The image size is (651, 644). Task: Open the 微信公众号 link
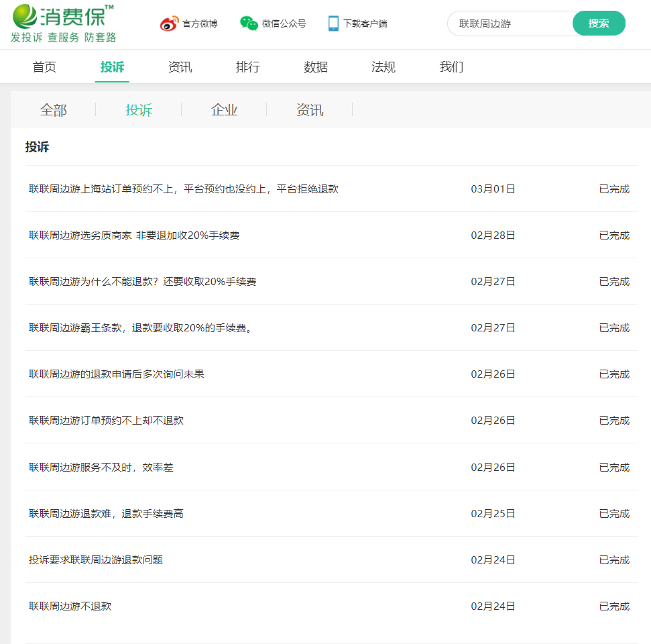click(284, 23)
